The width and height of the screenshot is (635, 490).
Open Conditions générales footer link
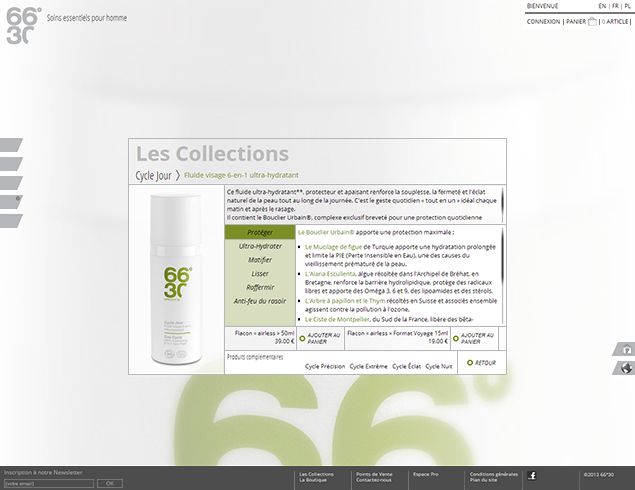point(494,474)
